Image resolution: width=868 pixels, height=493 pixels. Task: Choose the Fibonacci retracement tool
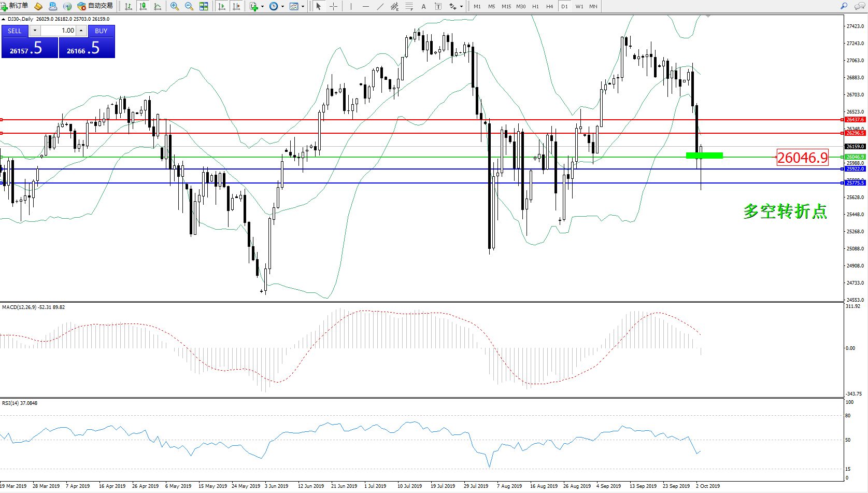409,6
